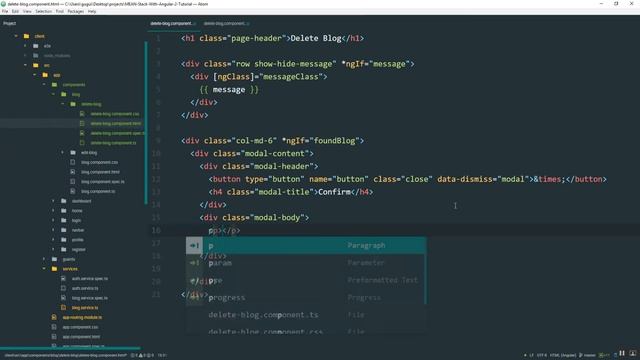Choose the 'progress' autocomplete suggestion

[306, 298]
